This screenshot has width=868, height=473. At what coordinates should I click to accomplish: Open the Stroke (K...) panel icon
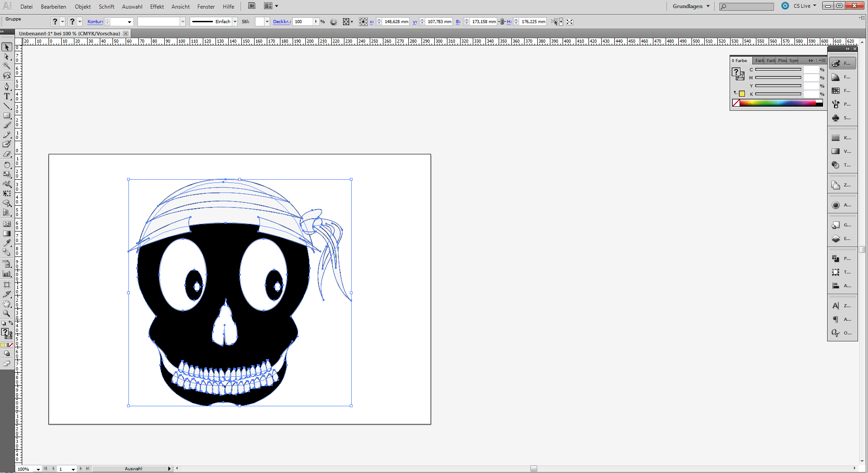click(x=836, y=138)
